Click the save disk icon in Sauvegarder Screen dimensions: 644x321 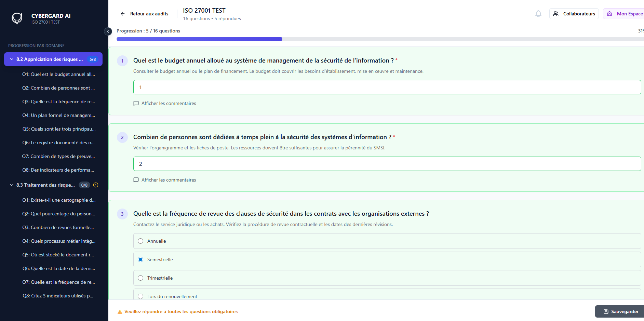click(x=606, y=311)
